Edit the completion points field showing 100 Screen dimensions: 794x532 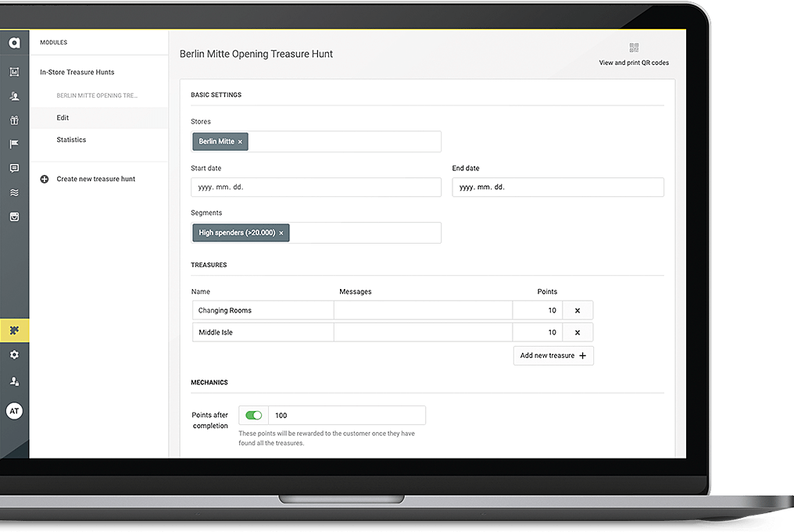(347, 416)
